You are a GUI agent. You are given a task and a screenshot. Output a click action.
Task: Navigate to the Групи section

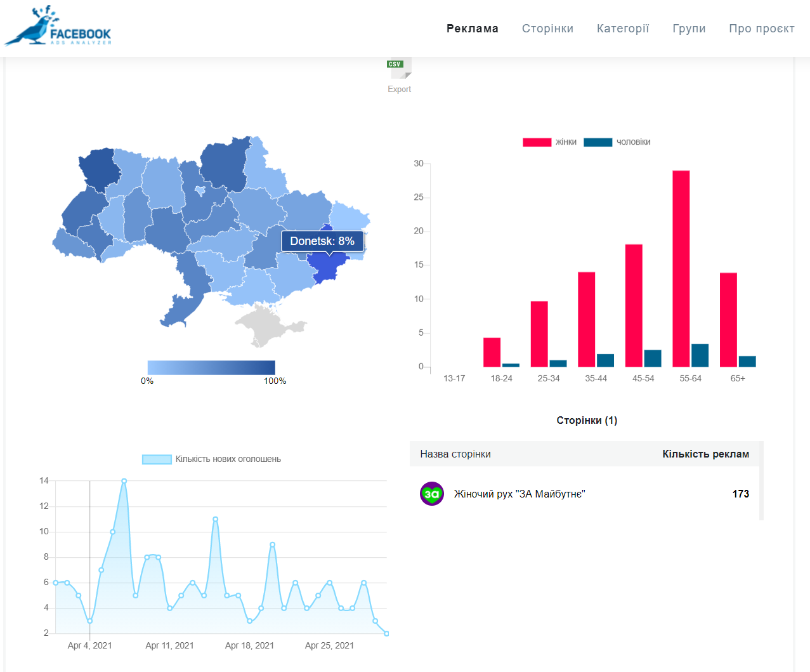689,29
